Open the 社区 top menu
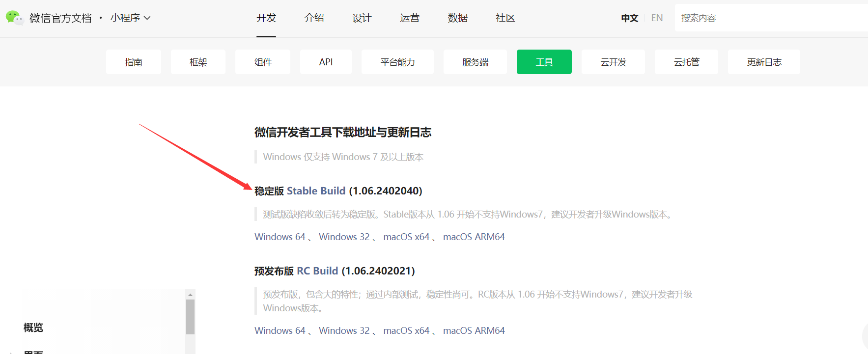This screenshot has height=354, width=868. [x=505, y=18]
